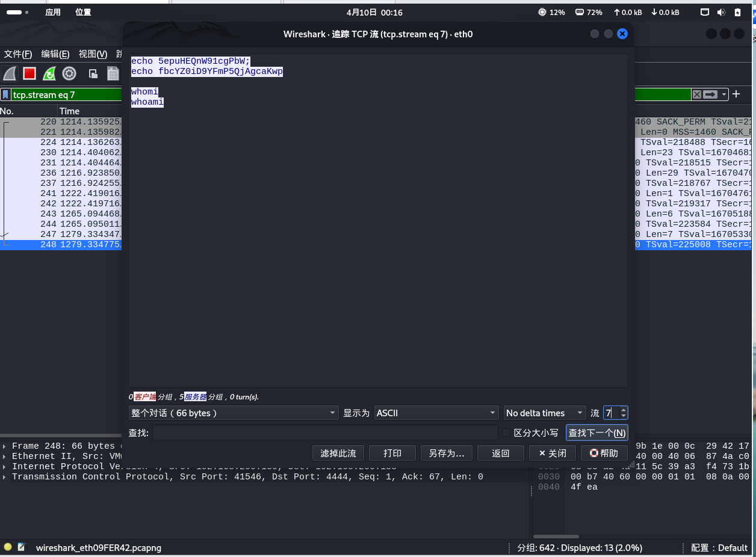
Task: Click the 关闭 close button
Action: tap(553, 453)
